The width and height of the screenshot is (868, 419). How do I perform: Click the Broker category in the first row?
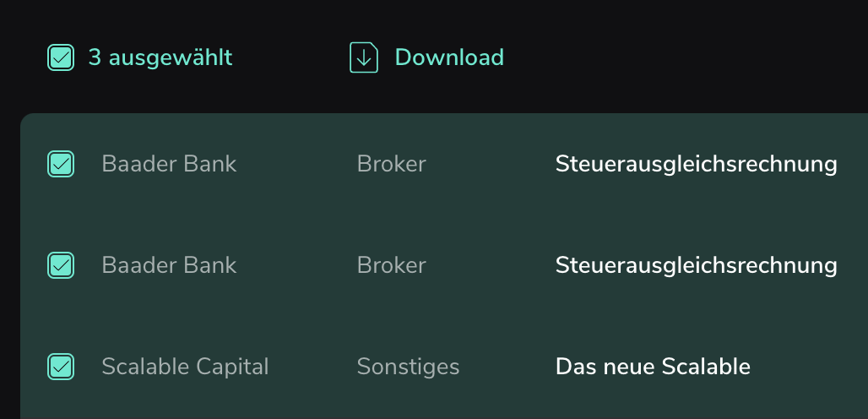[392, 164]
